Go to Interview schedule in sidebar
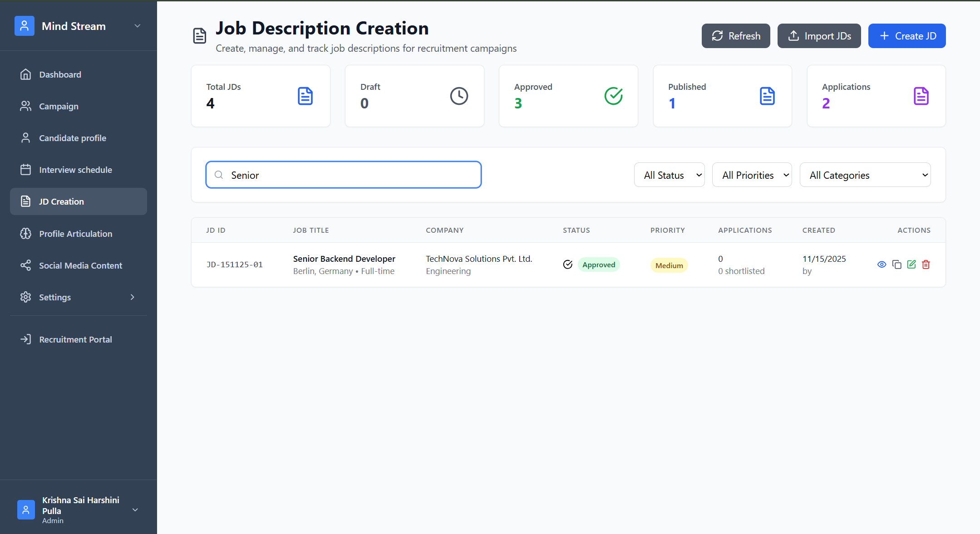 75,170
